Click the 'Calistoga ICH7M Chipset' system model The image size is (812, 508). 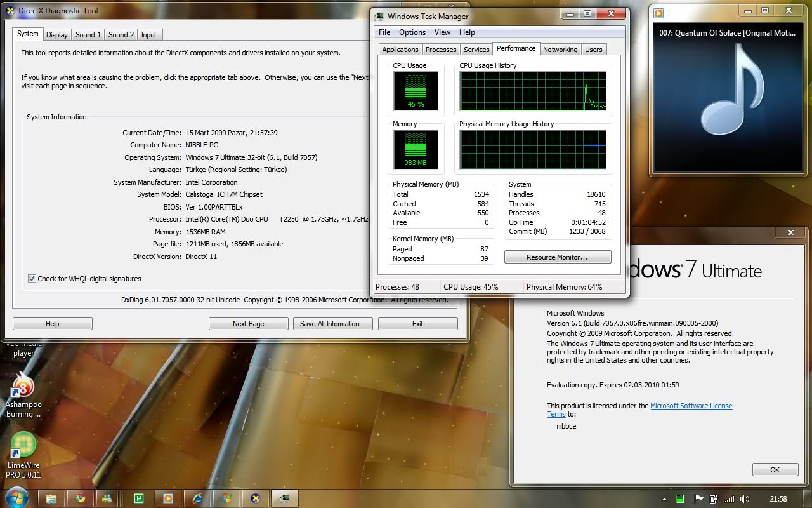click(224, 194)
